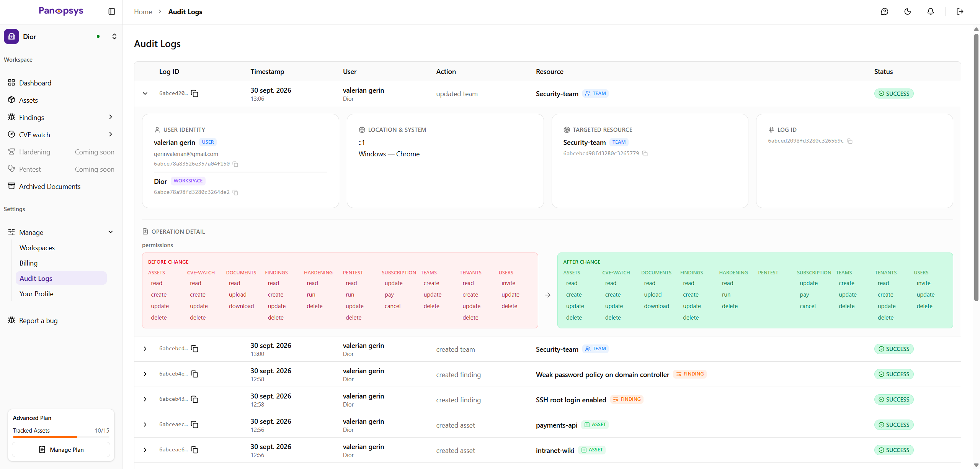Copy targeted resource ID 6abcebcd98fd3280c3265779
This screenshot has height=469, width=980.
645,154
